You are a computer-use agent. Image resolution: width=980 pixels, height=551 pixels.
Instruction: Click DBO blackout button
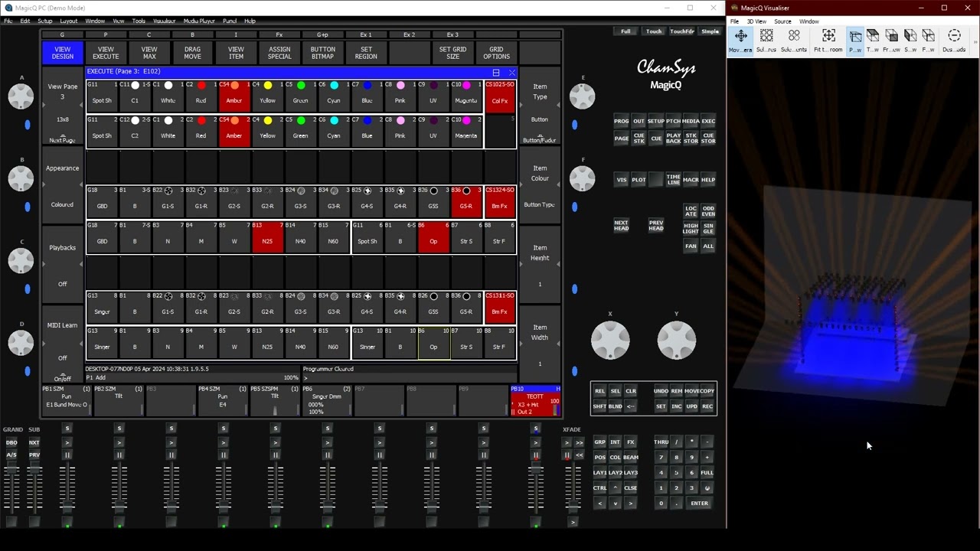pos(11,442)
